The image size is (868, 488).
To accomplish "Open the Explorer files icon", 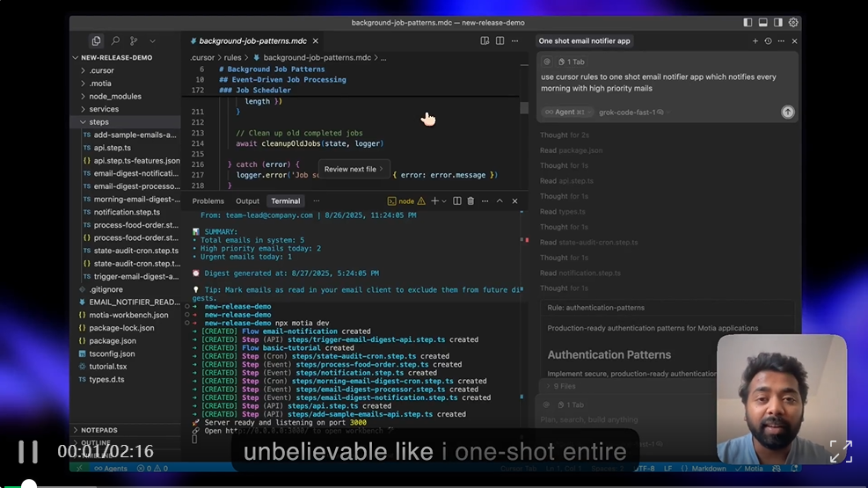I will pos(97,41).
